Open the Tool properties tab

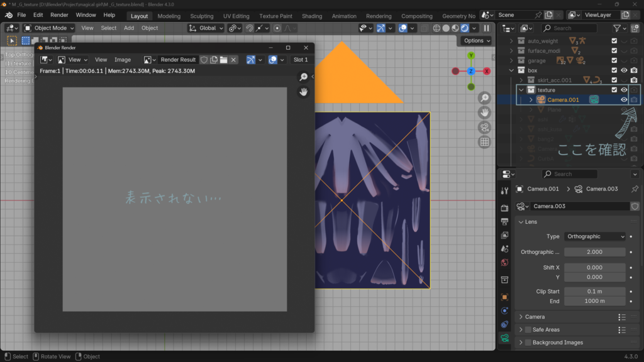pyautogui.click(x=504, y=191)
